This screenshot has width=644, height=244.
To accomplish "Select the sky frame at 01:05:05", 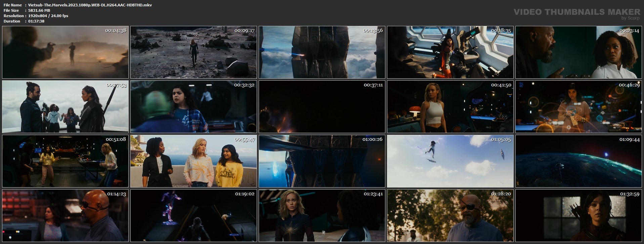I will [x=450, y=161].
